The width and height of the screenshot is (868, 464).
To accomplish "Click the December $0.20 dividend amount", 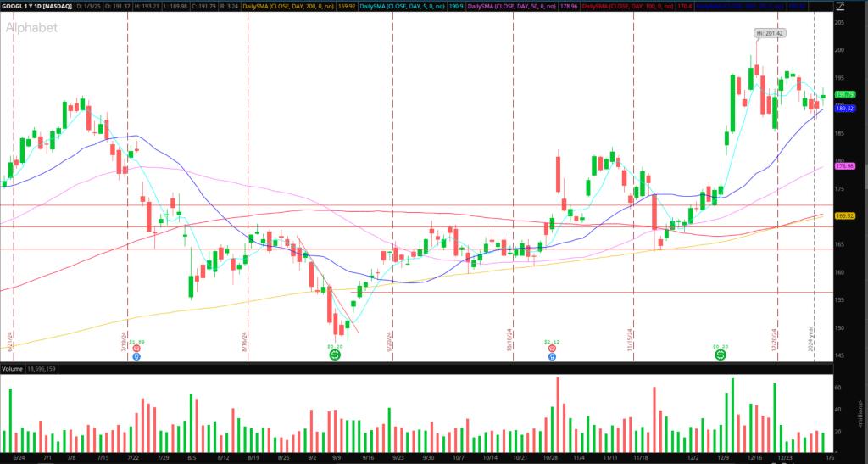I will (x=721, y=347).
